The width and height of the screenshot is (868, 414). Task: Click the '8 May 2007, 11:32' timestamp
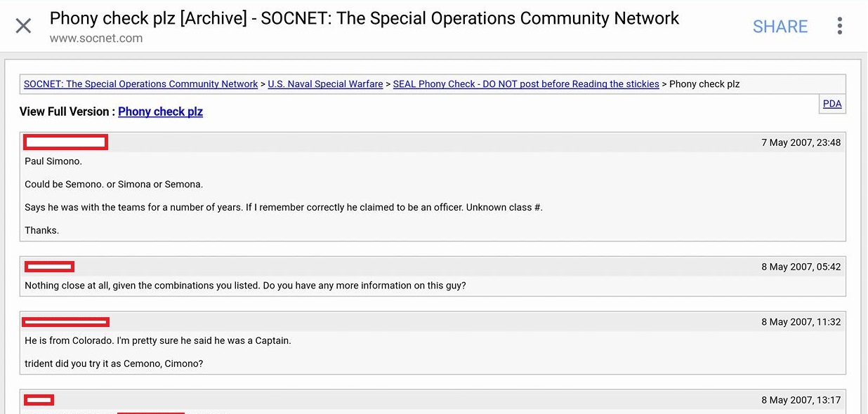point(801,322)
